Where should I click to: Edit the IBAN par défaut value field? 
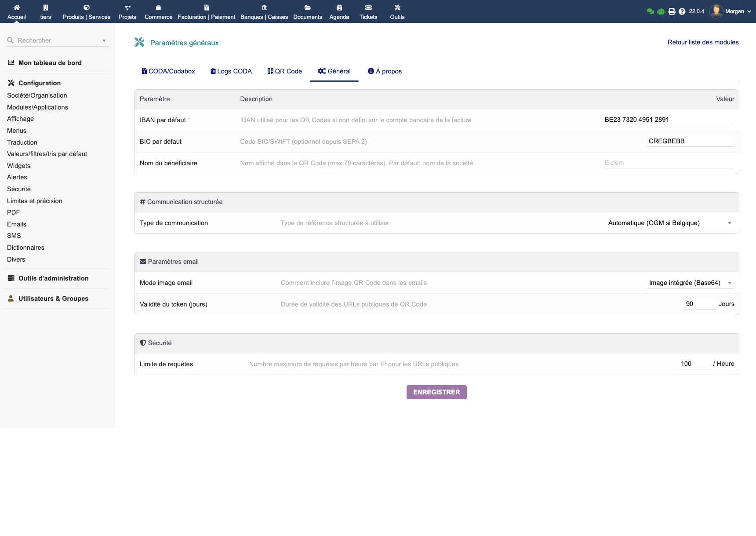[668, 119]
